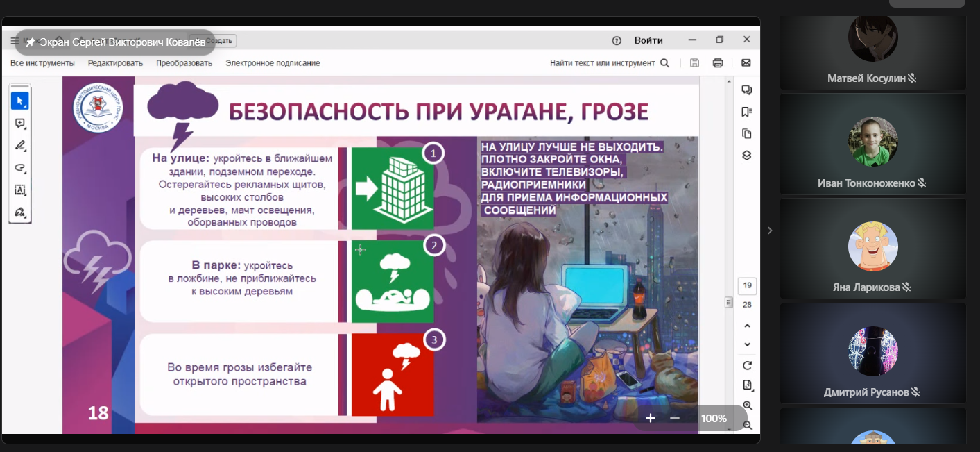Select Яна Ларикова participant tile
The image size is (980, 452).
coord(873,249)
